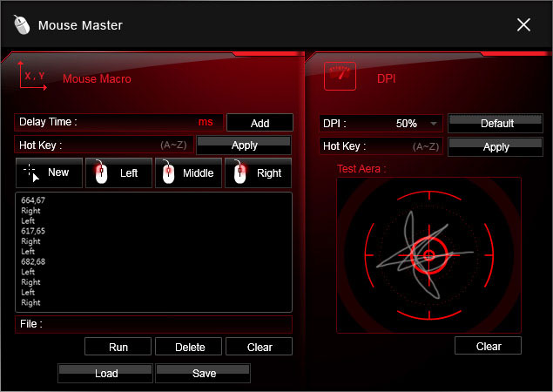The height and width of the screenshot is (392, 553).
Task: Delete the selected macro entry
Action: coord(190,347)
